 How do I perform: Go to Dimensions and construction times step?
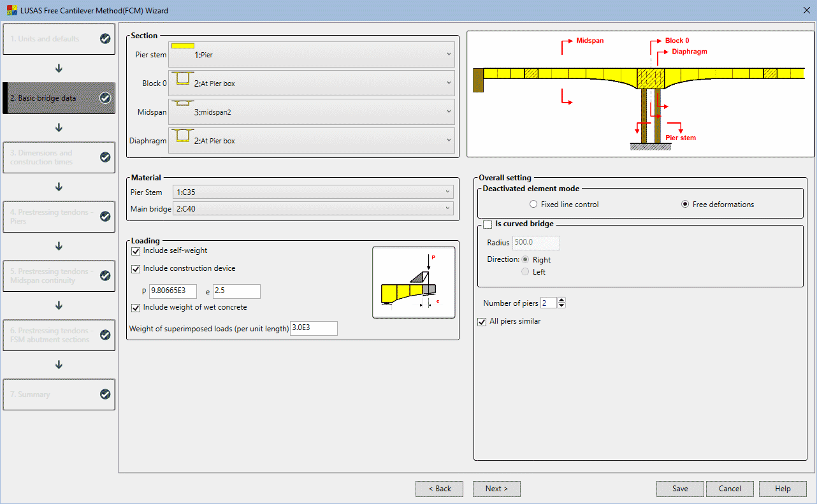coord(59,157)
